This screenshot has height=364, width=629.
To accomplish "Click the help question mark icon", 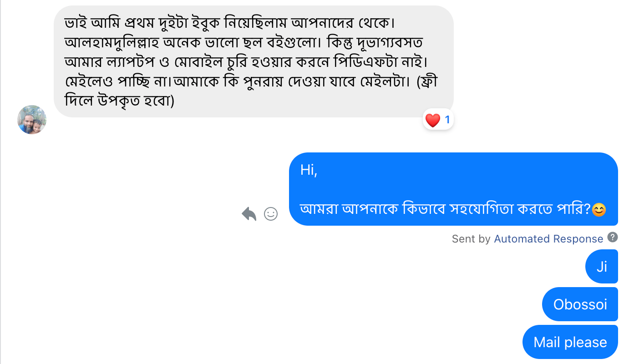I will [x=613, y=237].
